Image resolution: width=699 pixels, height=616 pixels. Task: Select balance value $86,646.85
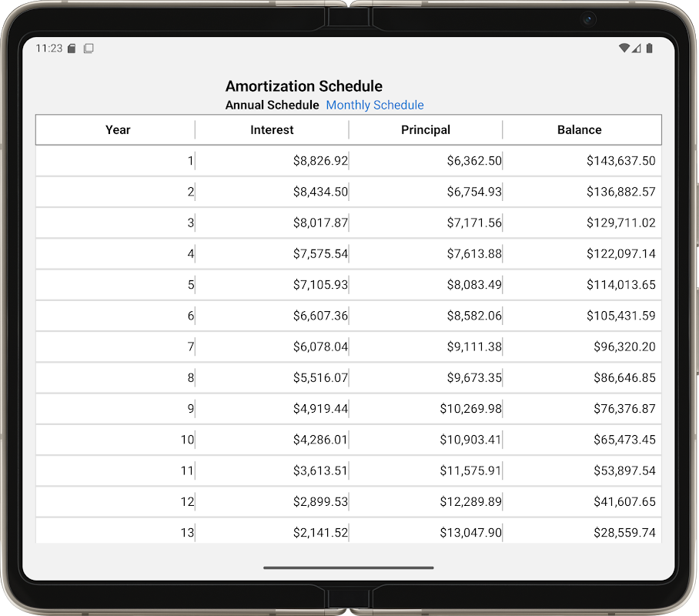[x=624, y=378]
